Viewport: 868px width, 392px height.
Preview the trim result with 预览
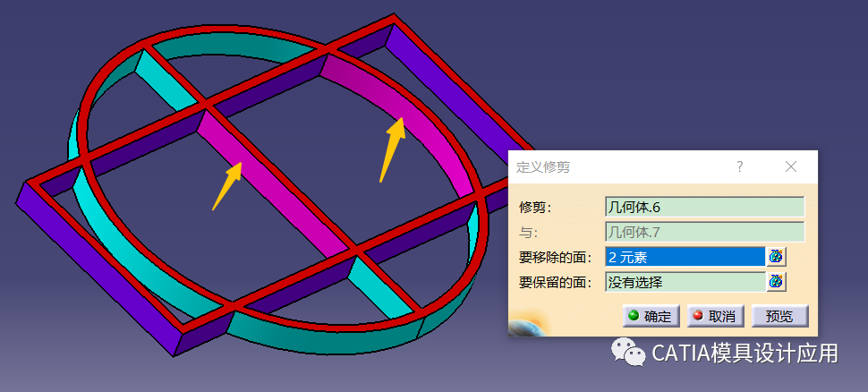779,316
